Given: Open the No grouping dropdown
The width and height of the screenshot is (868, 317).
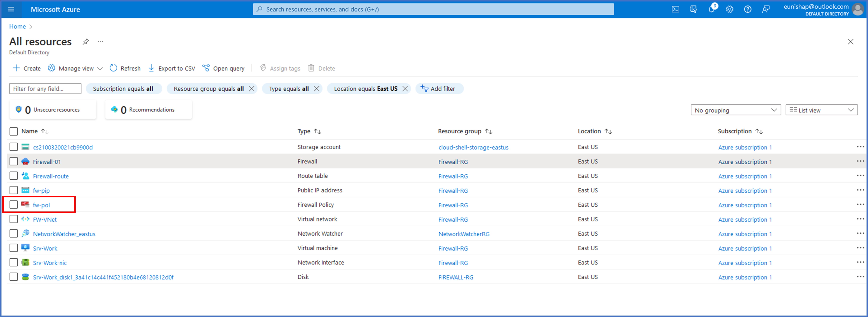Looking at the screenshot, I should pos(736,110).
